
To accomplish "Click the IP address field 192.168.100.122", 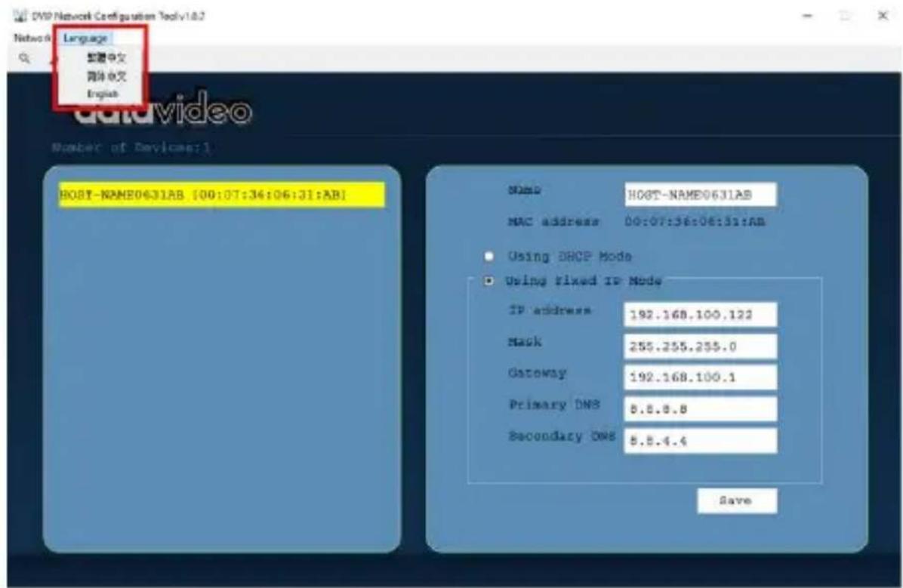I will pyautogui.click(x=701, y=315).
